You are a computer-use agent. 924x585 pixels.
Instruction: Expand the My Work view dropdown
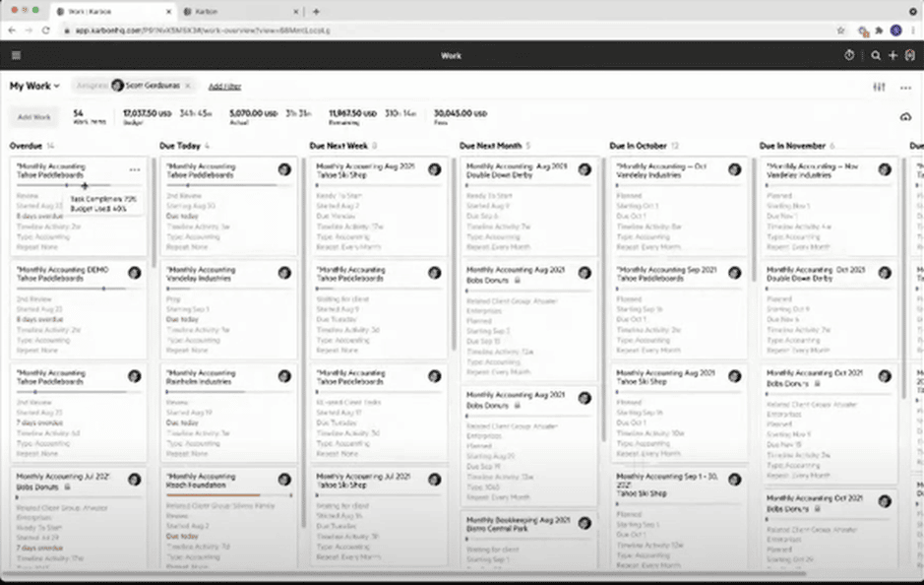tap(34, 86)
